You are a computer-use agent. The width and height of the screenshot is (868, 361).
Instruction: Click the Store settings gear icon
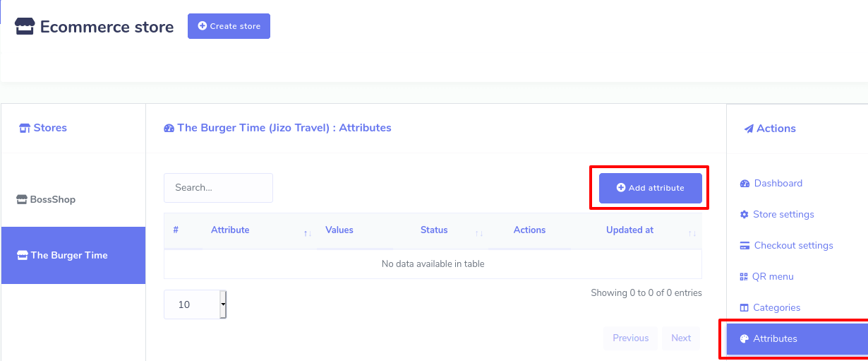[x=744, y=215]
